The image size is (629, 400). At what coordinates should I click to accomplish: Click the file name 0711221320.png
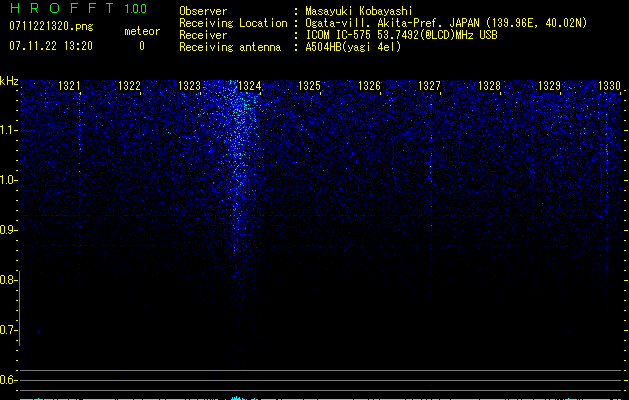point(51,27)
